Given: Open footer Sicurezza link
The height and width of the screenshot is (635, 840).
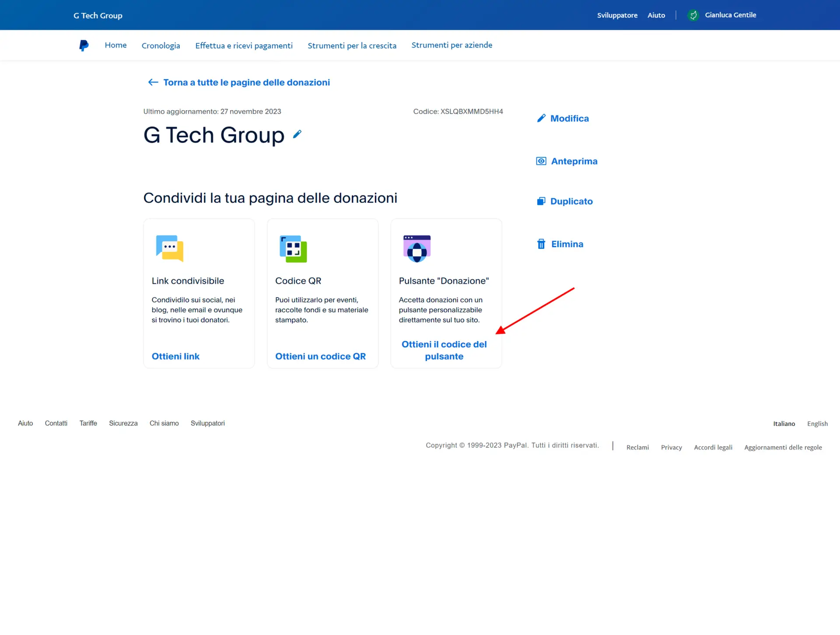Looking at the screenshot, I should coord(123,423).
